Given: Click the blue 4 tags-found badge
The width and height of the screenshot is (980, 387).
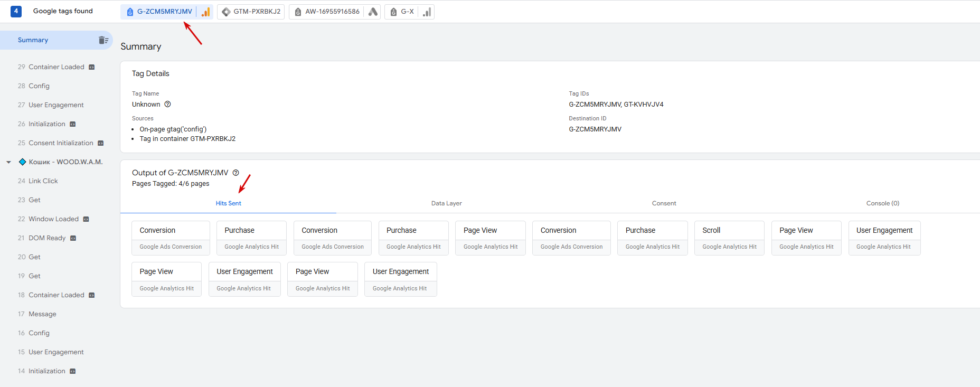Looking at the screenshot, I should [x=16, y=11].
